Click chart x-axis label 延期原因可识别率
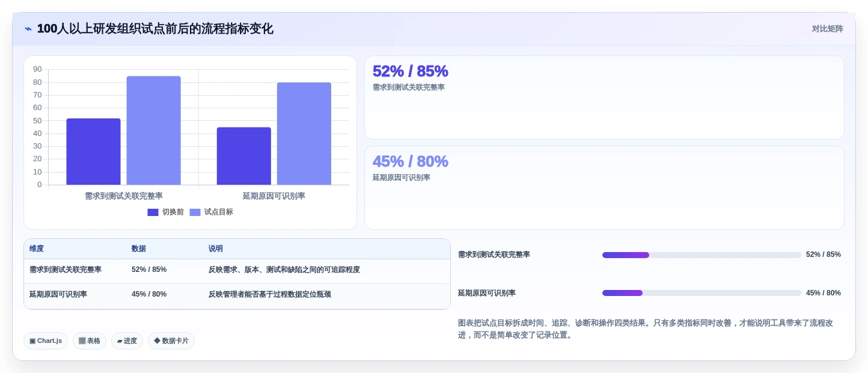The height and width of the screenshot is (373, 868). click(274, 196)
